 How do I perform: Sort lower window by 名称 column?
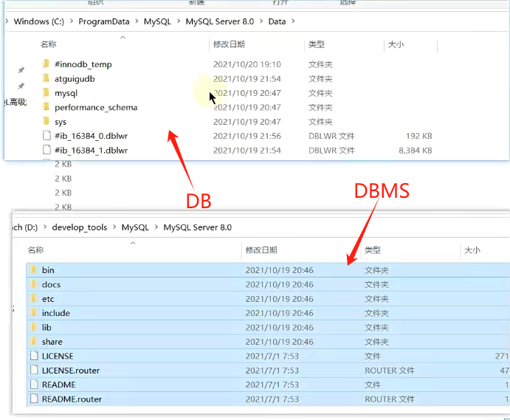(35, 249)
